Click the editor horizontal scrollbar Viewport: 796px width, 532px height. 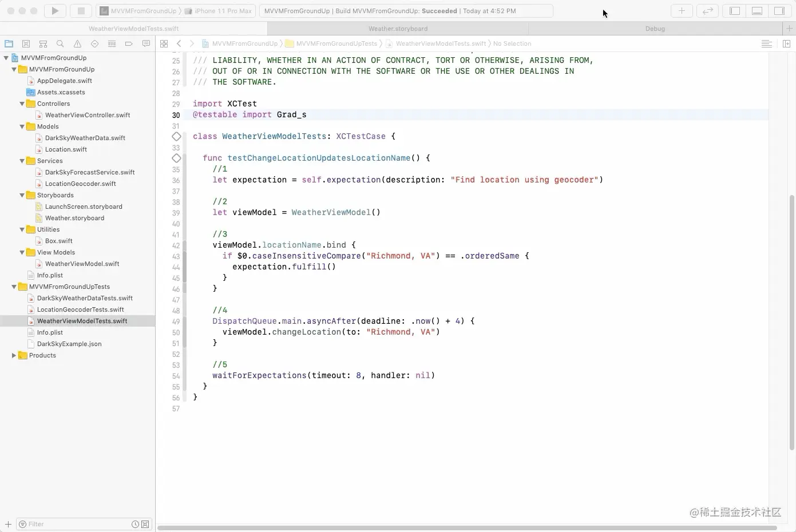pyautogui.click(x=467, y=527)
